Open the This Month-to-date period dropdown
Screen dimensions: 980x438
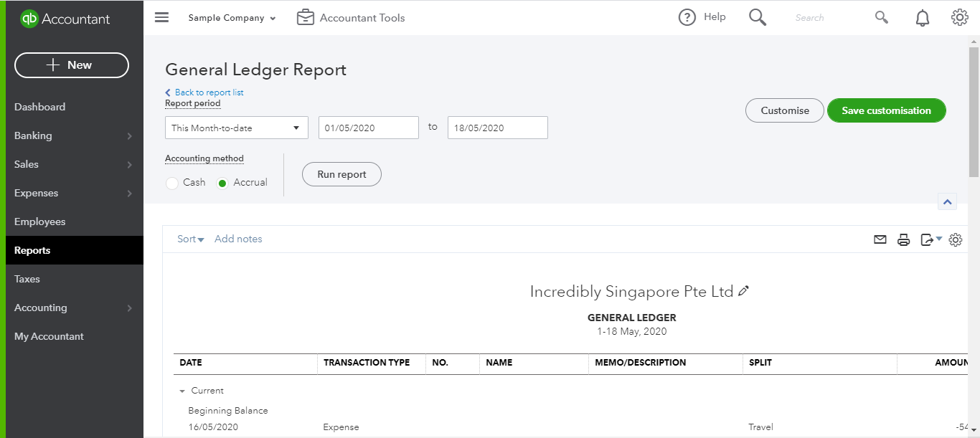pos(237,128)
